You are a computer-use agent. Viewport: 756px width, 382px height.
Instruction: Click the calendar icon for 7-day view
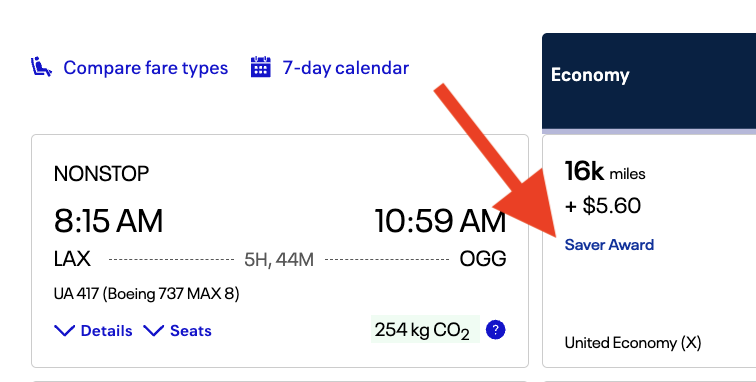(261, 67)
